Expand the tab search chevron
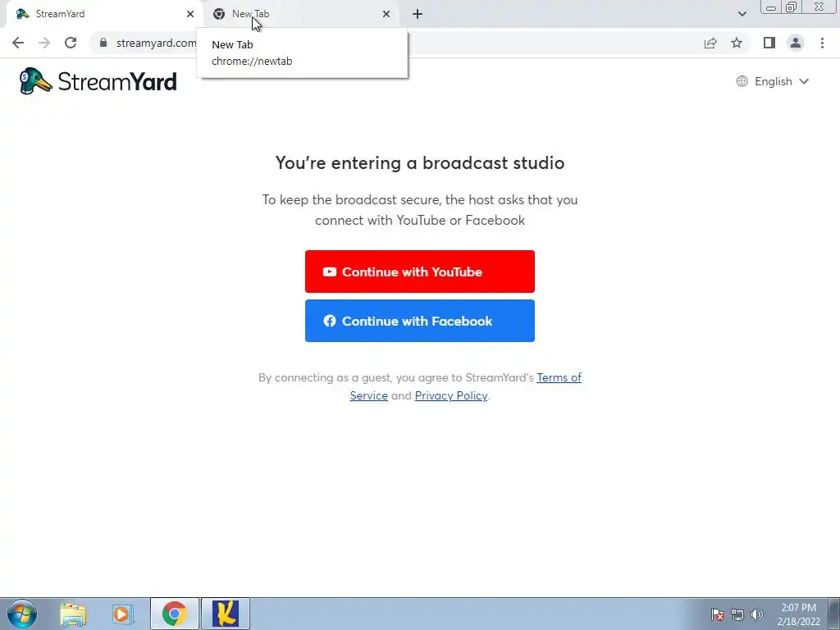 click(x=742, y=14)
